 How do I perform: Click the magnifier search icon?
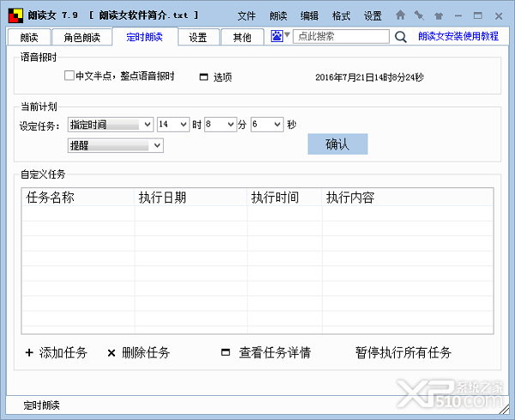tap(400, 37)
